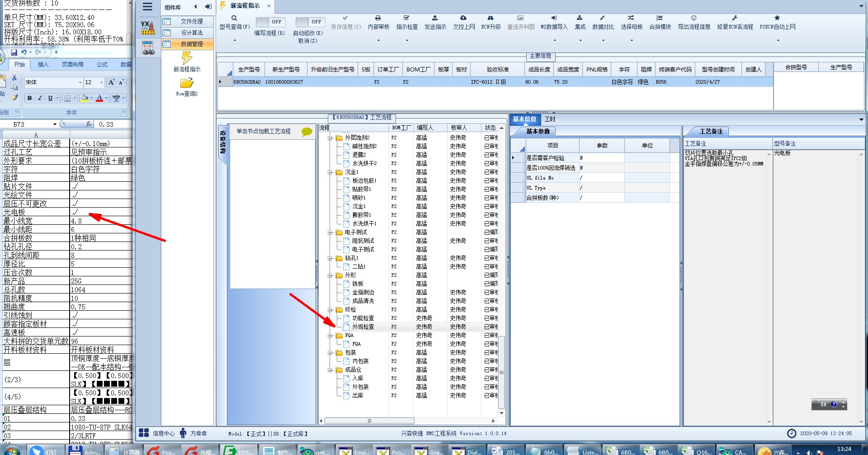Open Excel 页面布局 ribbon tab

click(72, 65)
